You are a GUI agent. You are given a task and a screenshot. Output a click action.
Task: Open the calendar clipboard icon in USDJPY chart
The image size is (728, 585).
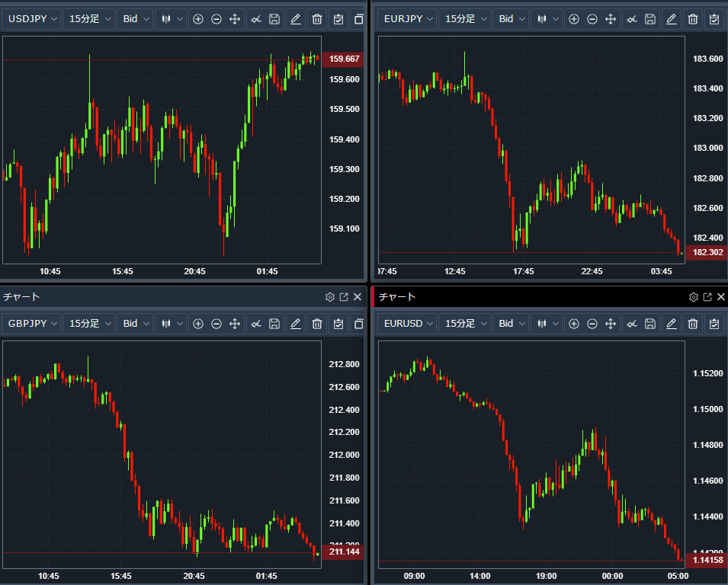pyautogui.click(x=338, y=19)
